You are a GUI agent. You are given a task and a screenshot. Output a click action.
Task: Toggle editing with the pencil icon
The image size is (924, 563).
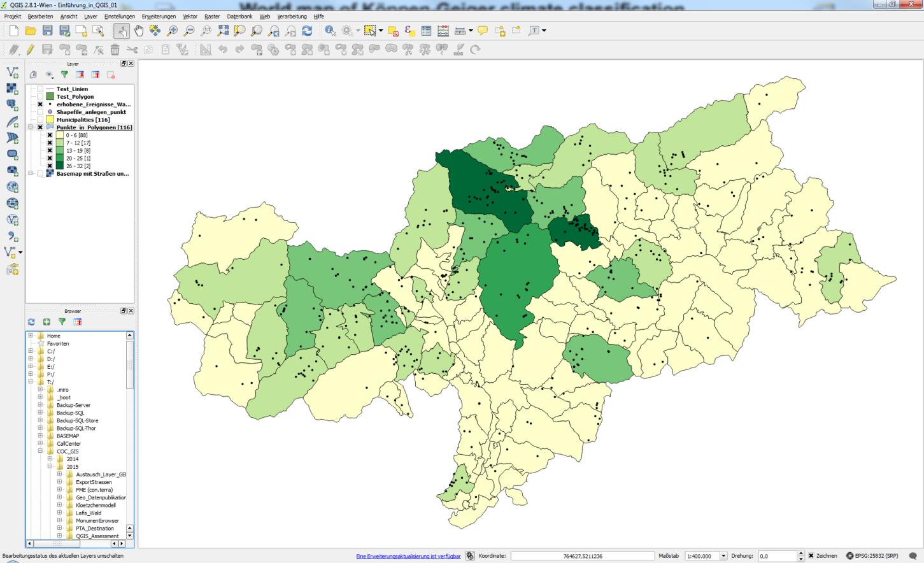pyautogui.click(x=30, y=50)
